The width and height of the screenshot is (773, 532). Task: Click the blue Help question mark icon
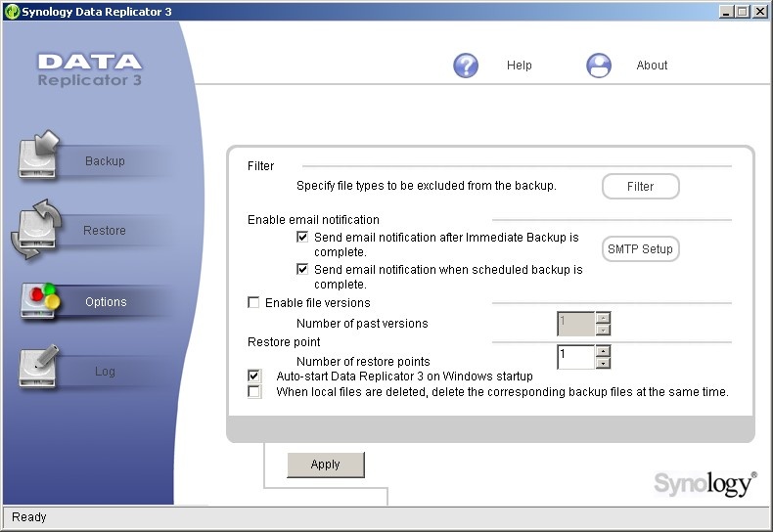coord(466,65)
